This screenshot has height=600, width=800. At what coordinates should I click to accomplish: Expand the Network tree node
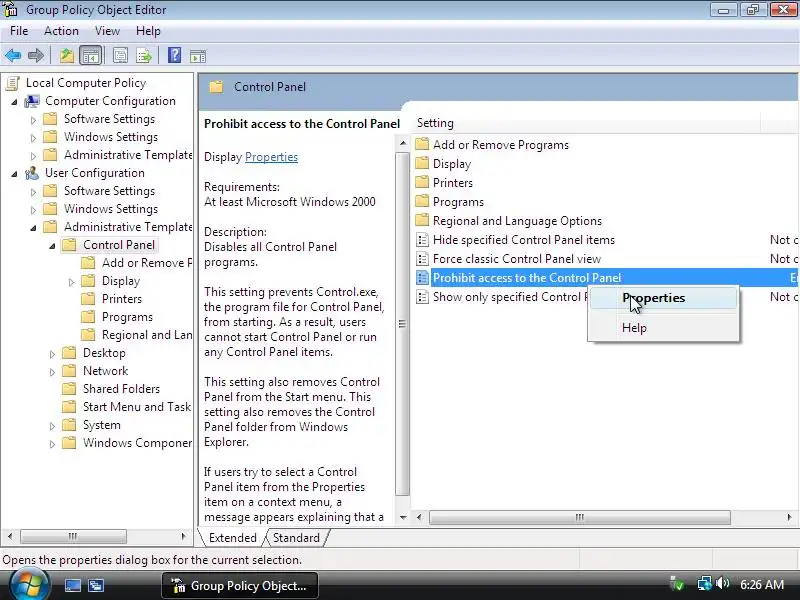tap(52, 372)
